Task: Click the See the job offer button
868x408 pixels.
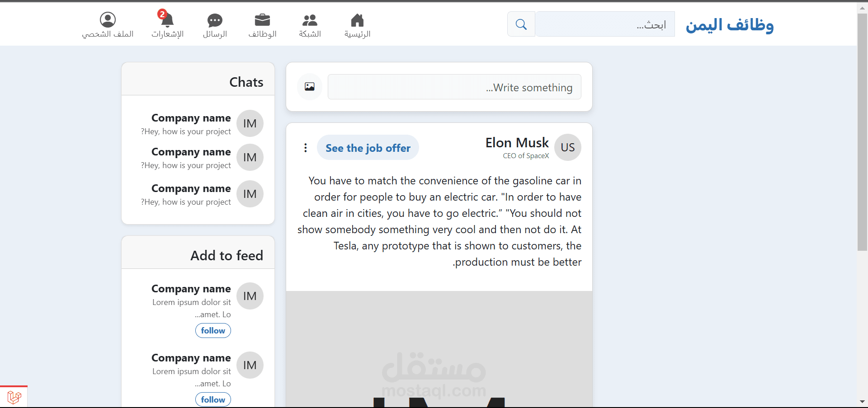Action: click(368, 148)
